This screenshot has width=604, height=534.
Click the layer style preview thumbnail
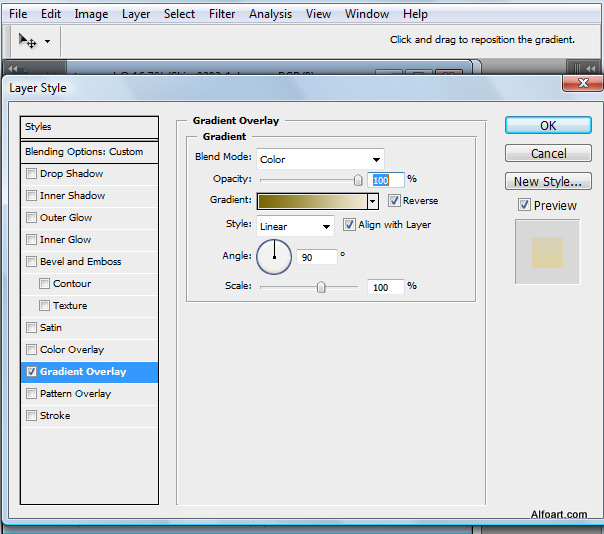tap(547, 252)
